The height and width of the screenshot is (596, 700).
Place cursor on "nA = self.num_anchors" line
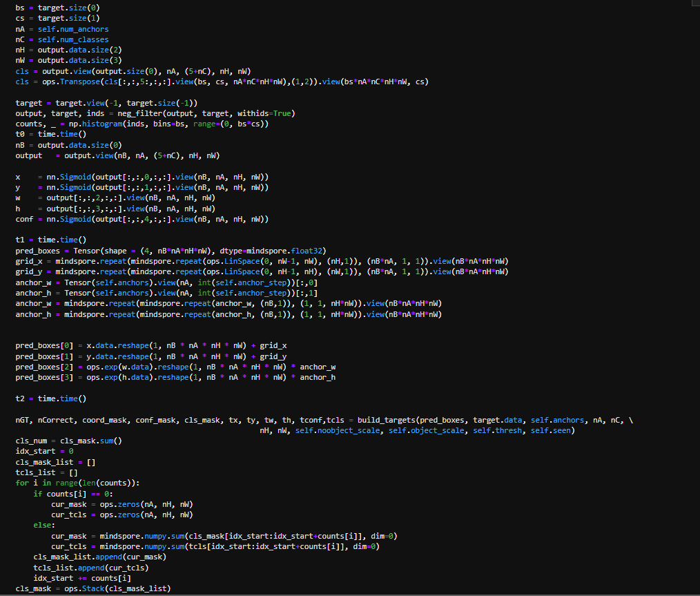click(61, 29)
